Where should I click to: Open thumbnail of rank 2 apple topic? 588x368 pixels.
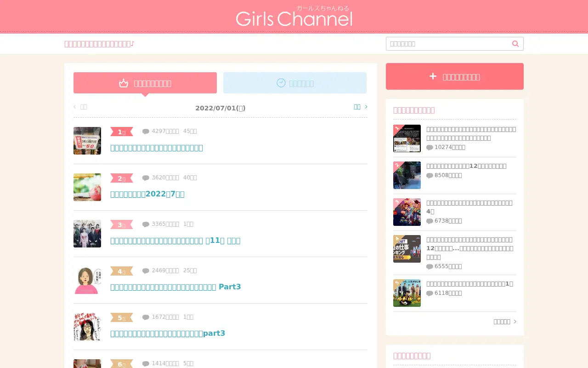click(87, 187)
